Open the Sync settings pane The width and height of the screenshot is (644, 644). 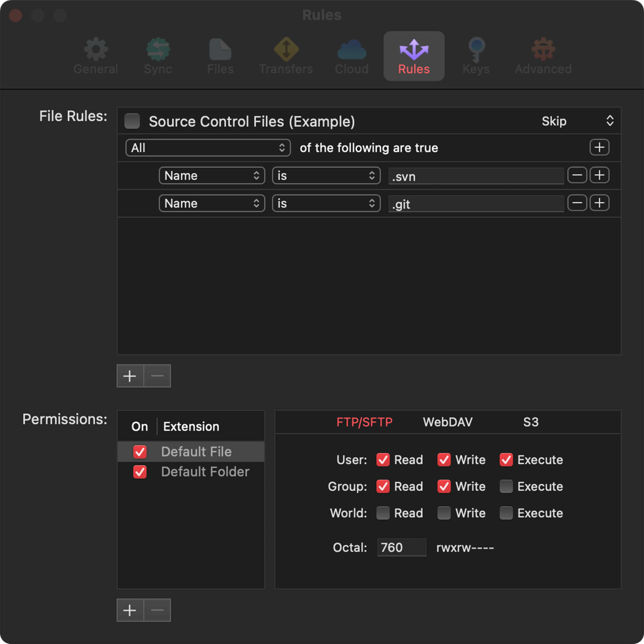pos(158,55)
